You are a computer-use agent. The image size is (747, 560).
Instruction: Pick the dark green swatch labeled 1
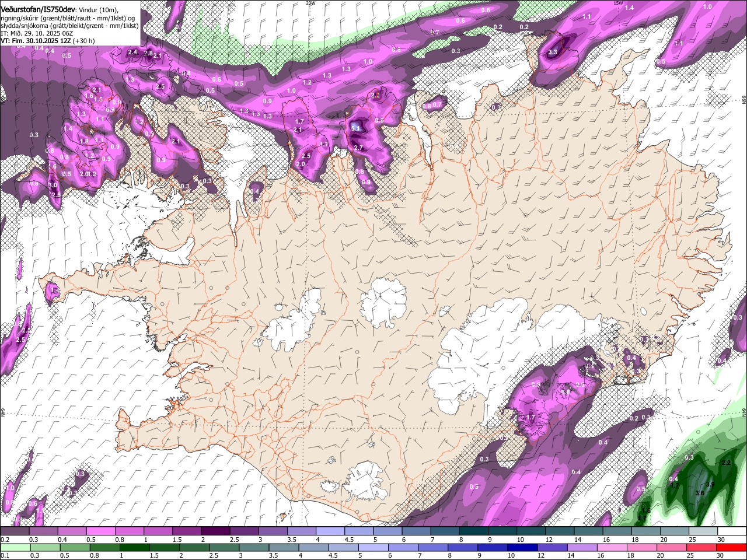click(x=134, y=547)
